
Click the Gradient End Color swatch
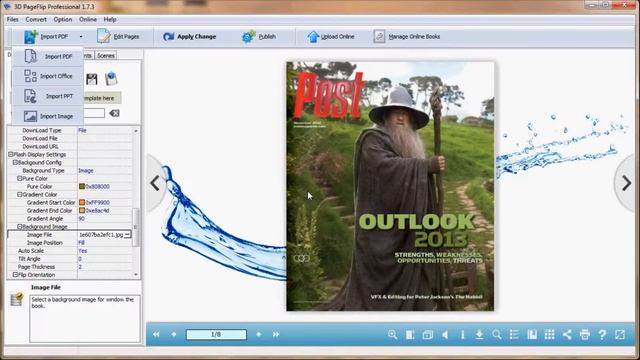(x=82, y=211)
